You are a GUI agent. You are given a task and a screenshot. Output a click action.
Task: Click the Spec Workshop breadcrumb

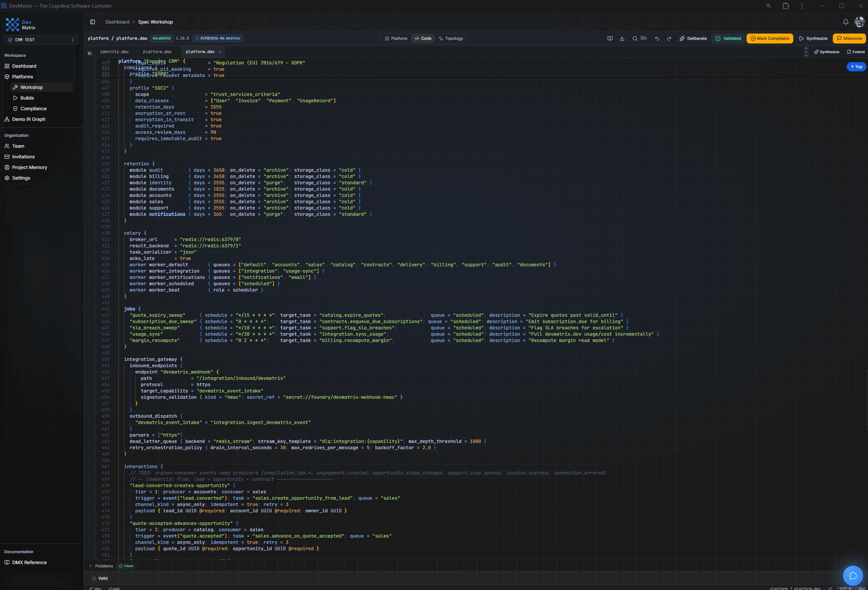[x=155, y=22]
